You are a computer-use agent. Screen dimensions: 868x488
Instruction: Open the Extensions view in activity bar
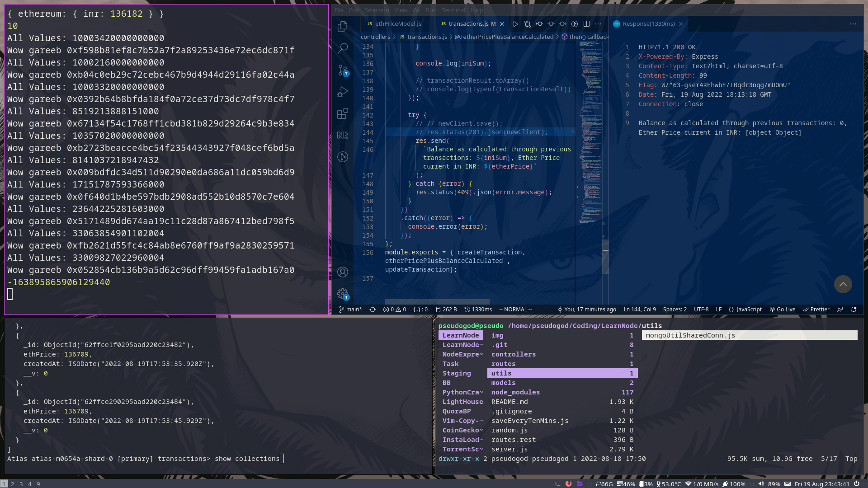343,113
